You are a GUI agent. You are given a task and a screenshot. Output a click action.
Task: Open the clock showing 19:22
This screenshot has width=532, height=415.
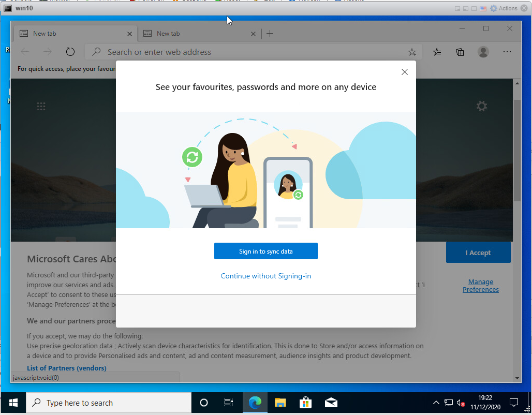[x=485, y=403]
